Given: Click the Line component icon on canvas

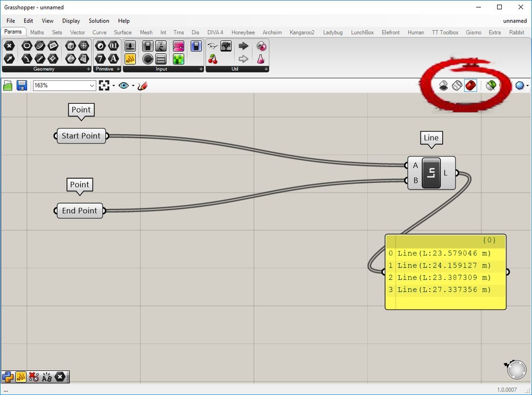Looking at the screenshot, I should pos(431,173).
